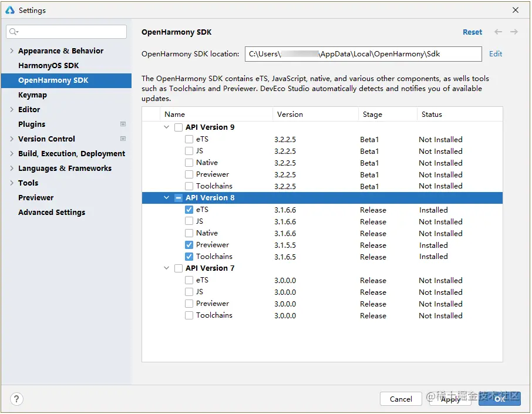The height and width of the screenshot is (414, 532).
Task: Expand Build, Execution, Deployment node
Action: [x=12, y=153]
